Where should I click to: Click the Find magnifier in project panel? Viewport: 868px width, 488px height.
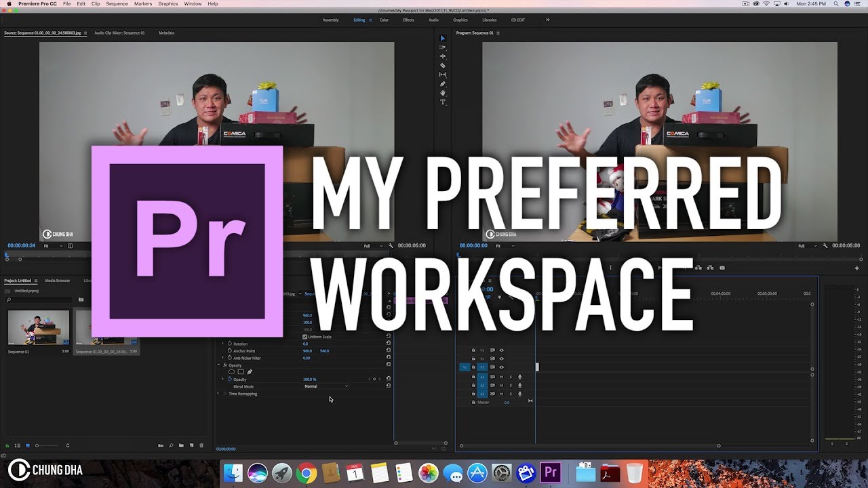coord(171,445)
